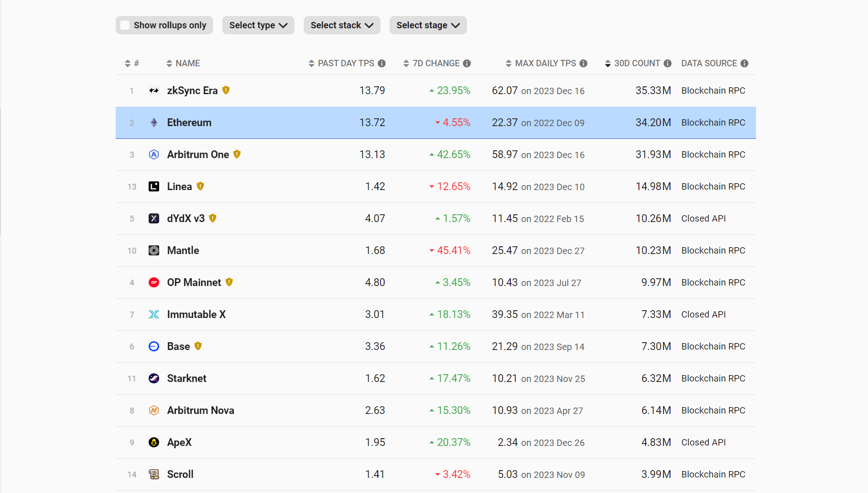Sort table by # rank column

(x=132, y=64)
